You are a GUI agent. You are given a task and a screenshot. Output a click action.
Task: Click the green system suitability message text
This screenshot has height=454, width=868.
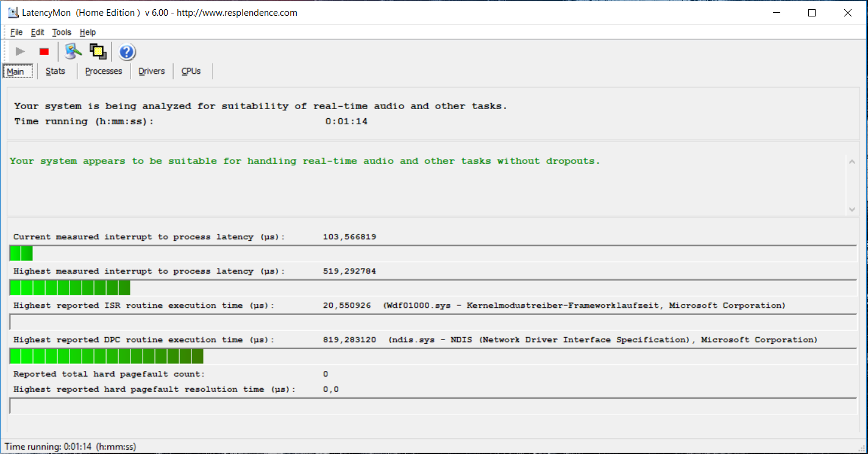(x=305, y=161)
